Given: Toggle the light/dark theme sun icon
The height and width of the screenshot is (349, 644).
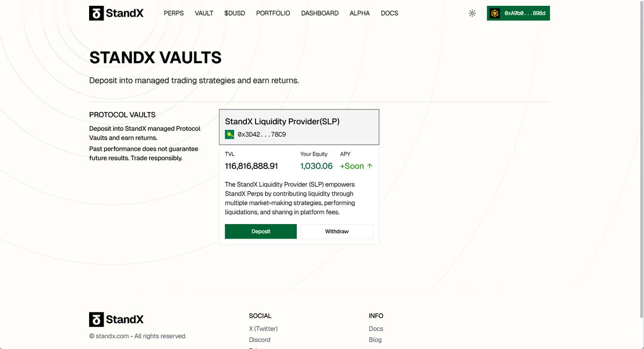Looking at the screenshot, I should click(x=472, y=13).
